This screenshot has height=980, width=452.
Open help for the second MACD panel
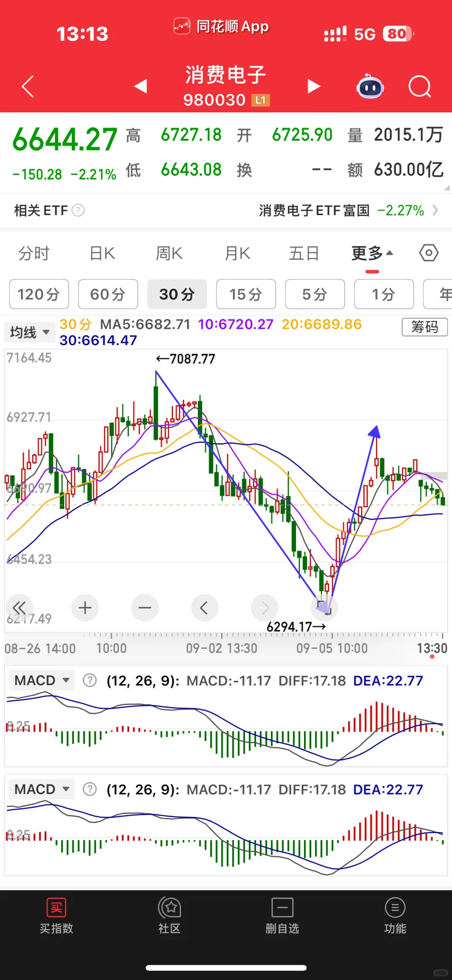[x=90, y=789]
